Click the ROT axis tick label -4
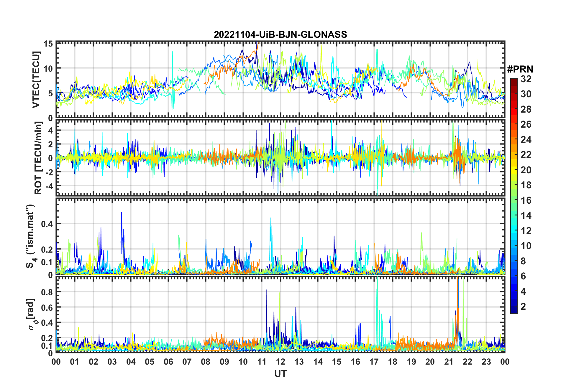The height and width of the screenshot is (392, 561). (x=49, y=186)
